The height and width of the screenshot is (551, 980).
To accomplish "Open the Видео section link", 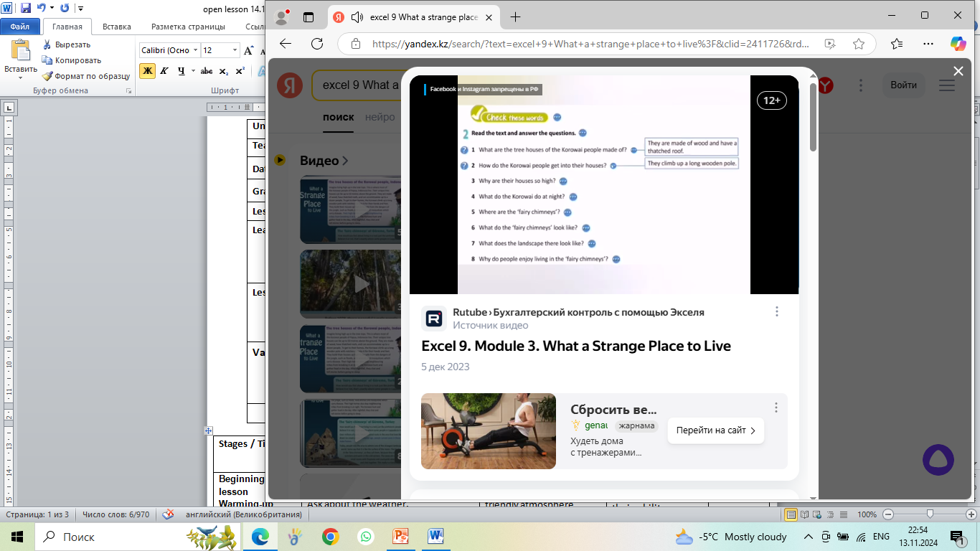I will point(324,161).
